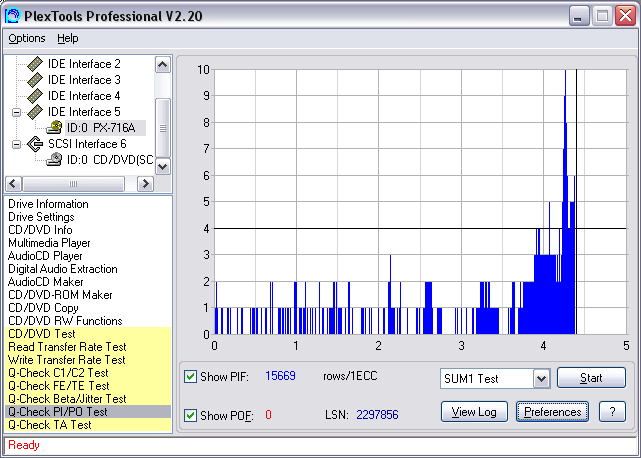Click the device tree scroll left arrow
641x458 pixels.
13,184
